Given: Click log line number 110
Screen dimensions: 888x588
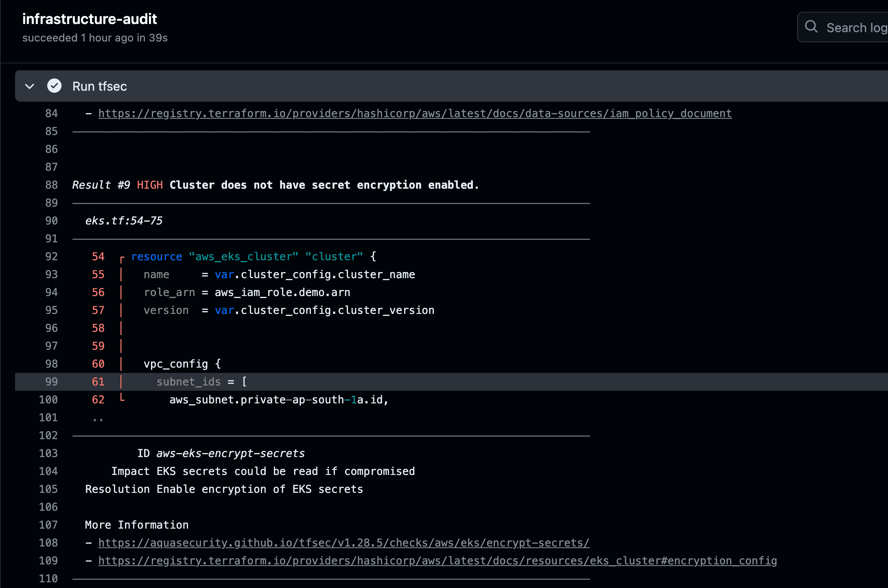Looking at the screenshot, I should [x=48, y=579].
